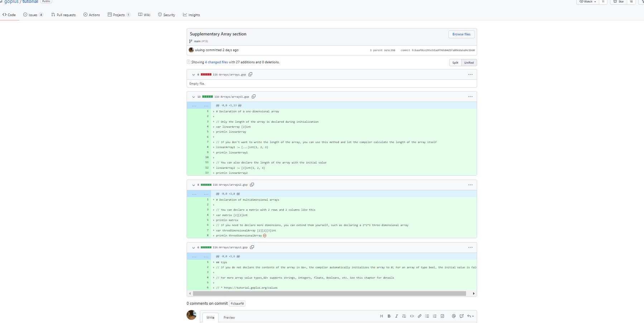
Task: Apply bold formatting in comment toolbar
Action: 389,316
